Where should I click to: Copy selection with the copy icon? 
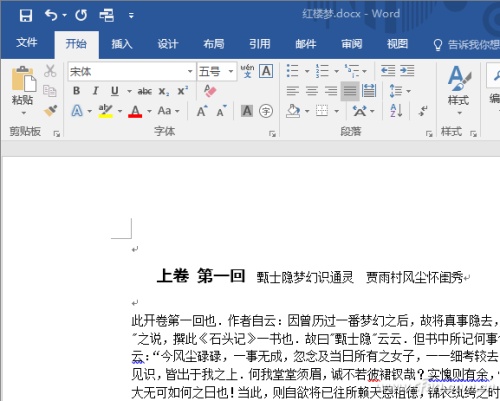click(x=50, y=90)
